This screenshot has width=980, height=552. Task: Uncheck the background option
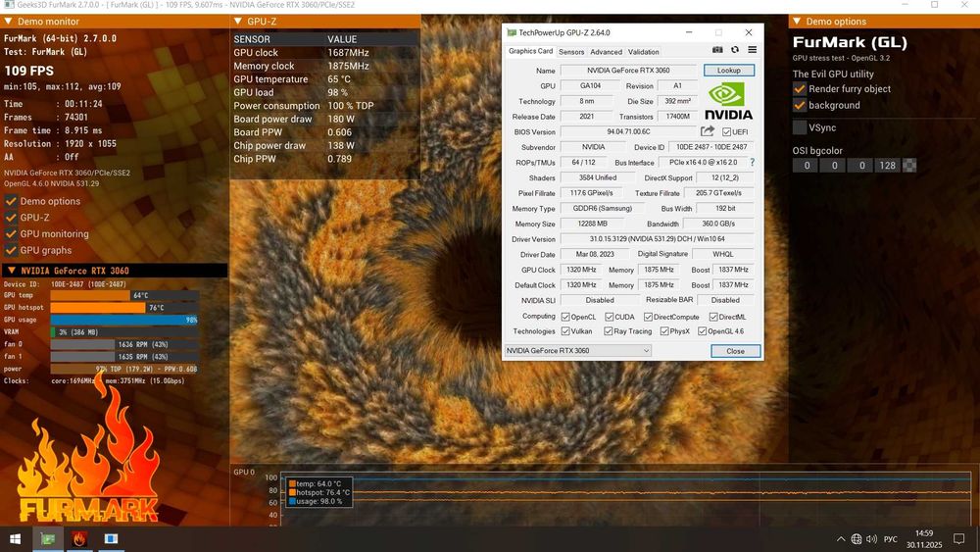pos(800,105)
